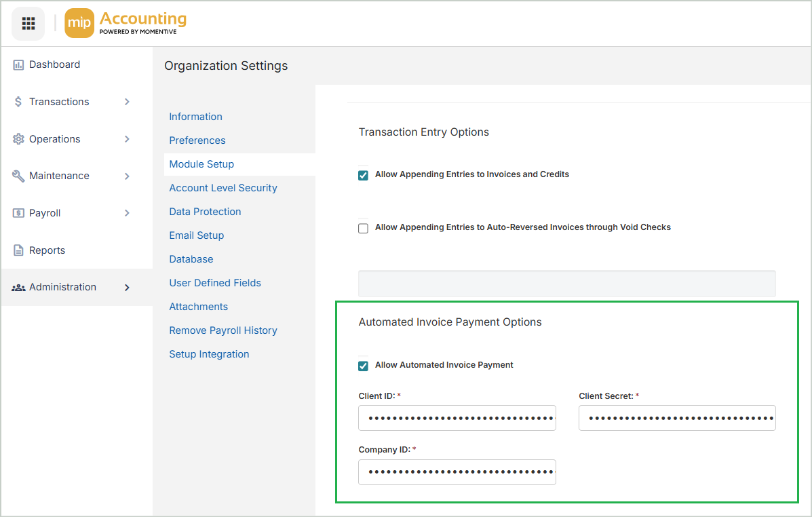Open the Email Setup link
The image size is (812, 517).
196,235
